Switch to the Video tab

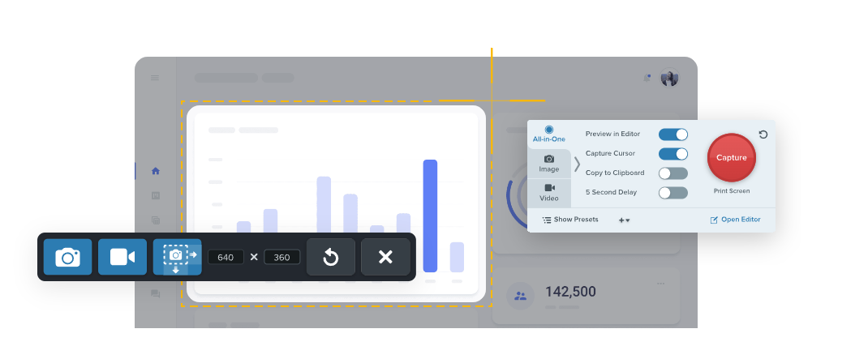coord(549,192)
